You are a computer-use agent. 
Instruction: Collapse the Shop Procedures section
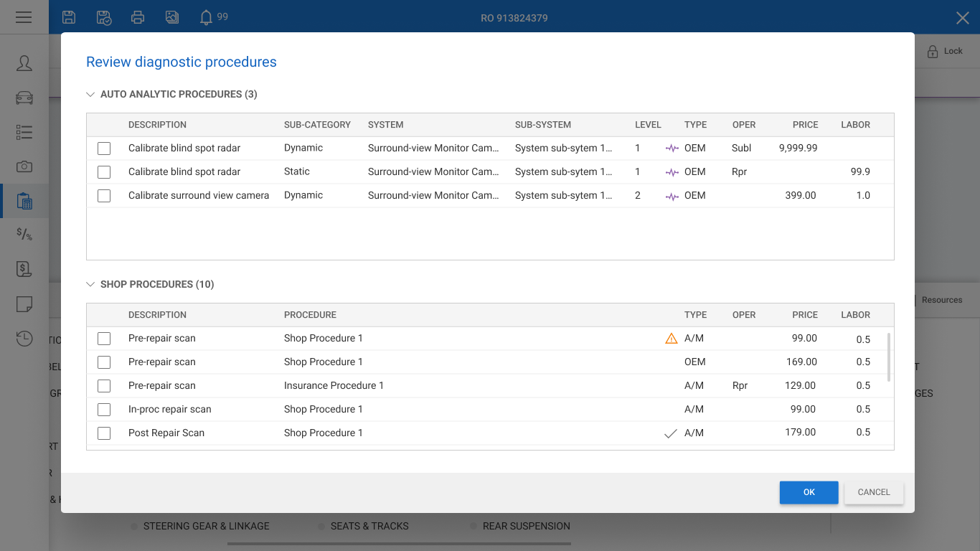(90, 284)
